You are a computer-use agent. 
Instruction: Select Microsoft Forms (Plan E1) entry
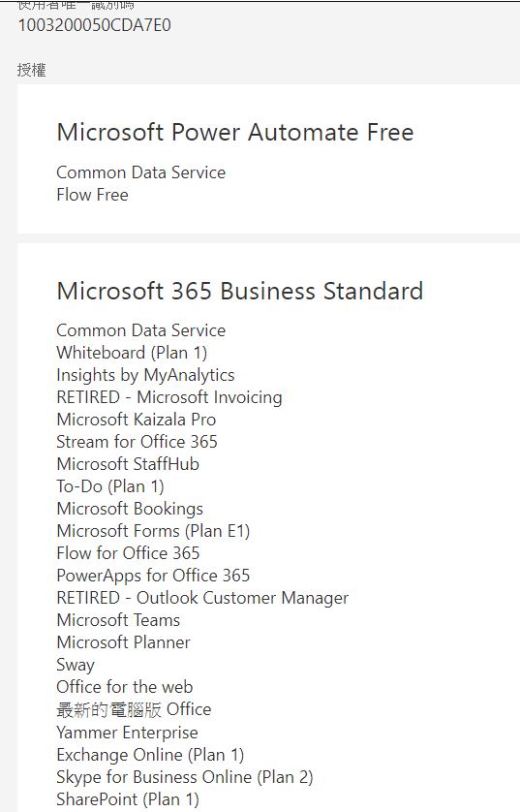[x=153, y=531]
